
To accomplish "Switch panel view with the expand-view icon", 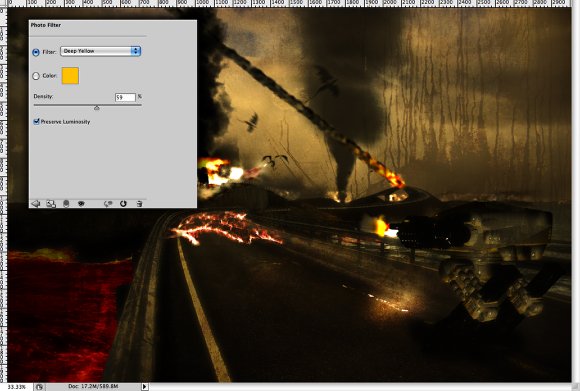I will pyautogui.click(x=51, y=203).
